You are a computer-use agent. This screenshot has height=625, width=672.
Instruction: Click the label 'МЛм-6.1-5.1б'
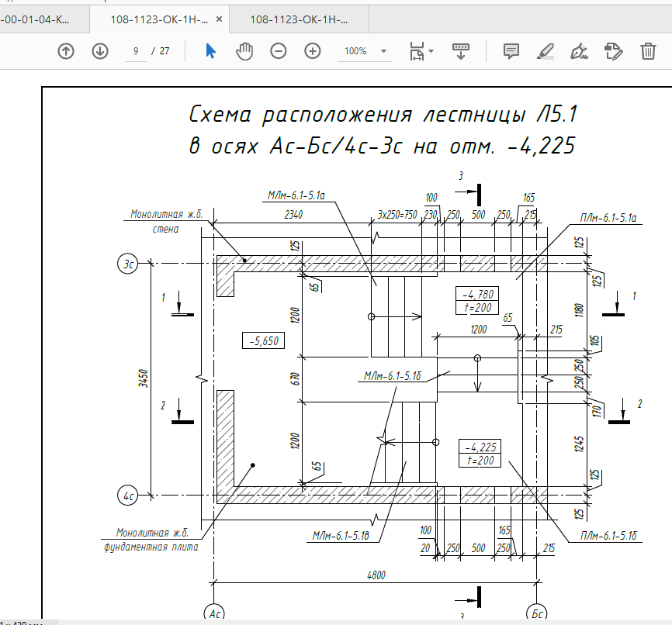coord(392,375)
